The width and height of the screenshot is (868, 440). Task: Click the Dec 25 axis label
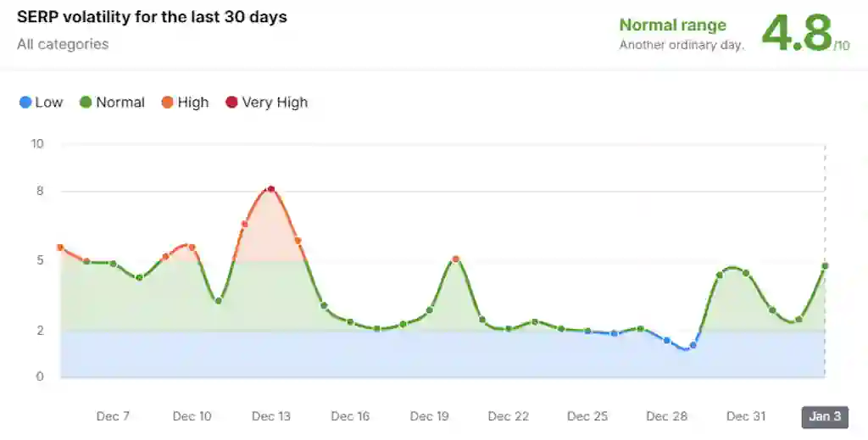point(587,416)
